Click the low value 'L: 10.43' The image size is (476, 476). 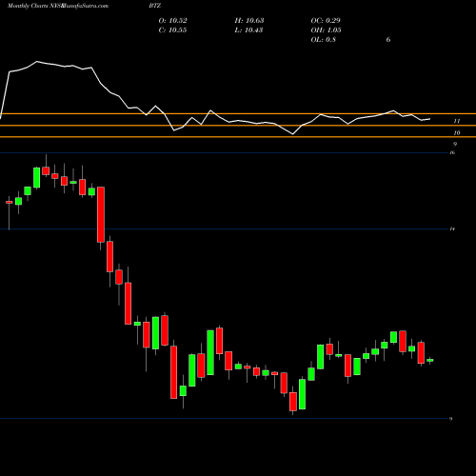tap(248, 30)
